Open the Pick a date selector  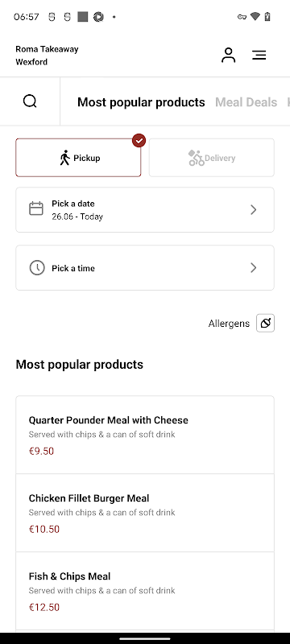coord(145,210)
